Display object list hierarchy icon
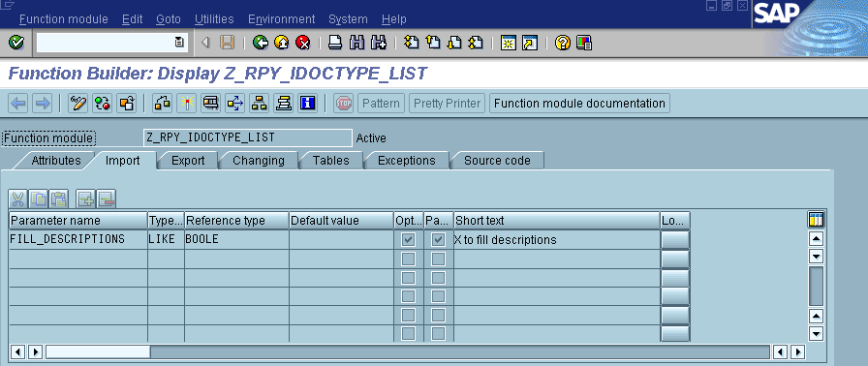868x366 pixels. 259,104
